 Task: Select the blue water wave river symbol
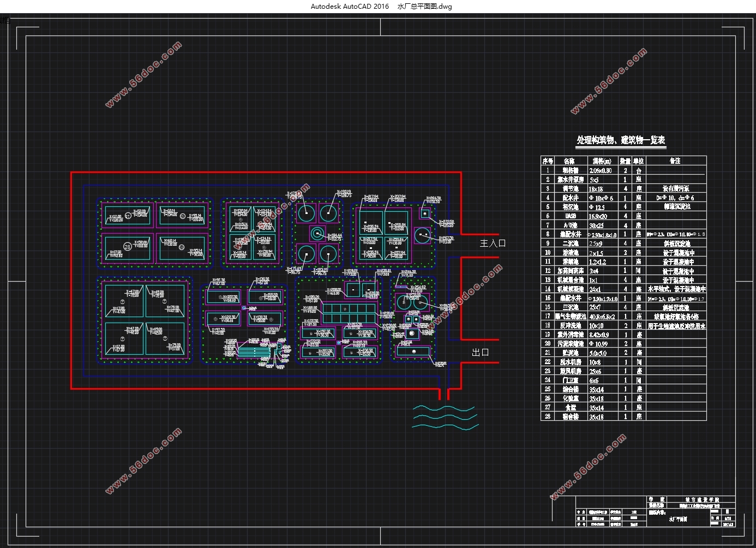click(x=445, y=418)
